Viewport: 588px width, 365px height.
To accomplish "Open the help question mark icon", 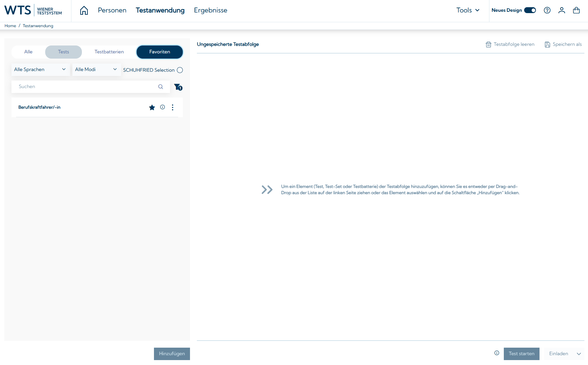I will pos(547,10).
